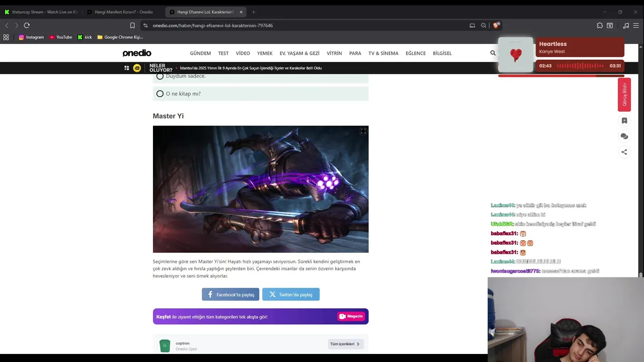644x362 pixels.
Task: Open the YouTube bookmark
Action: 61,37
